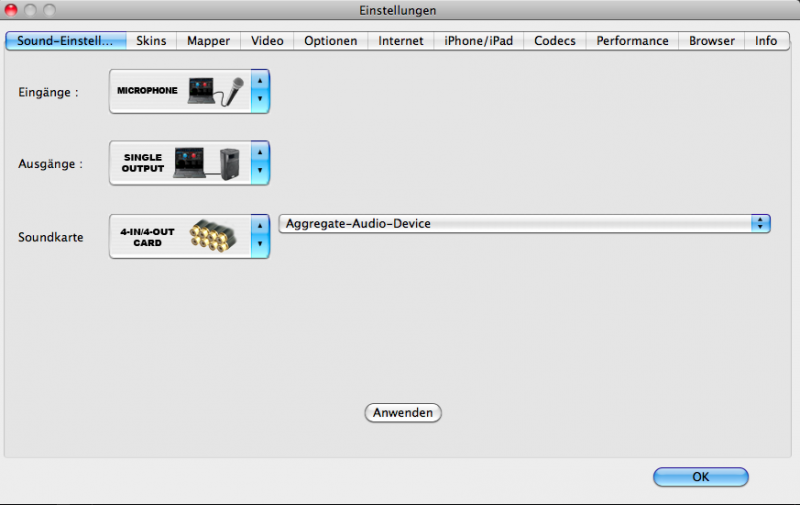Click the Ausgänge label
The image size is (800, 505).
pyautogui.click(x=50, y=164)
